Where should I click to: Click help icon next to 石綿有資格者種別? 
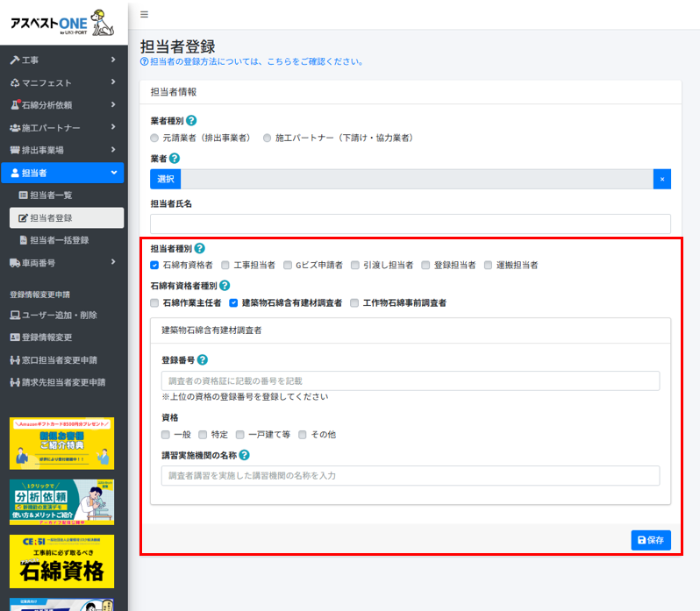pos(225,285)
